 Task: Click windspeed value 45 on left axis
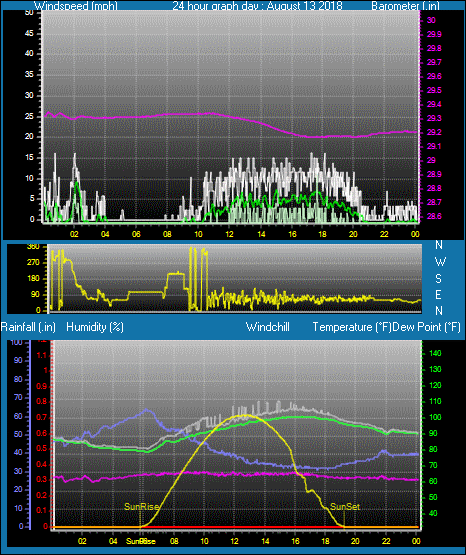click(x=29, y=34)
